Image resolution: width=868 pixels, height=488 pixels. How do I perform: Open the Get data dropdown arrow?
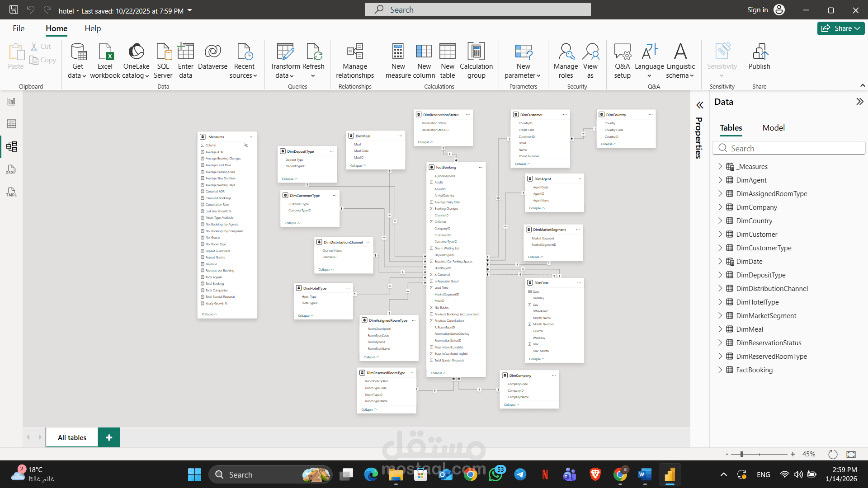(x=84, y=76)
